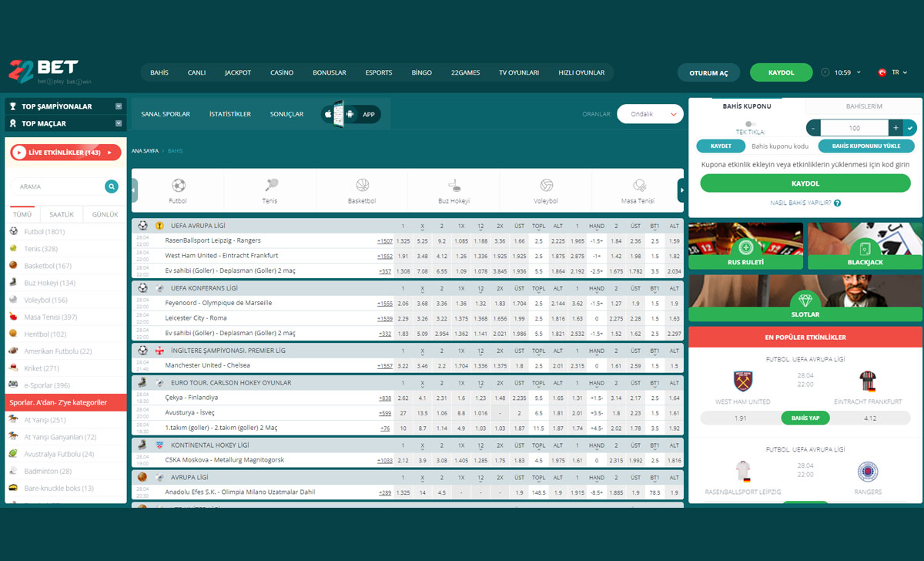Click the header Kaydol button
924x561 pixels.
[782, 72]
